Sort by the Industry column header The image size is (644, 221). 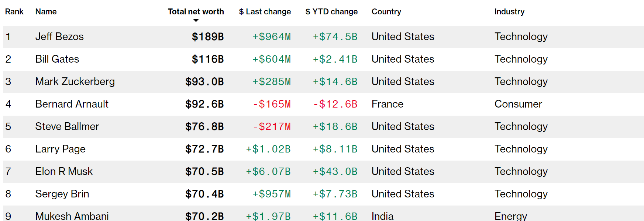(x=509, y=12)
